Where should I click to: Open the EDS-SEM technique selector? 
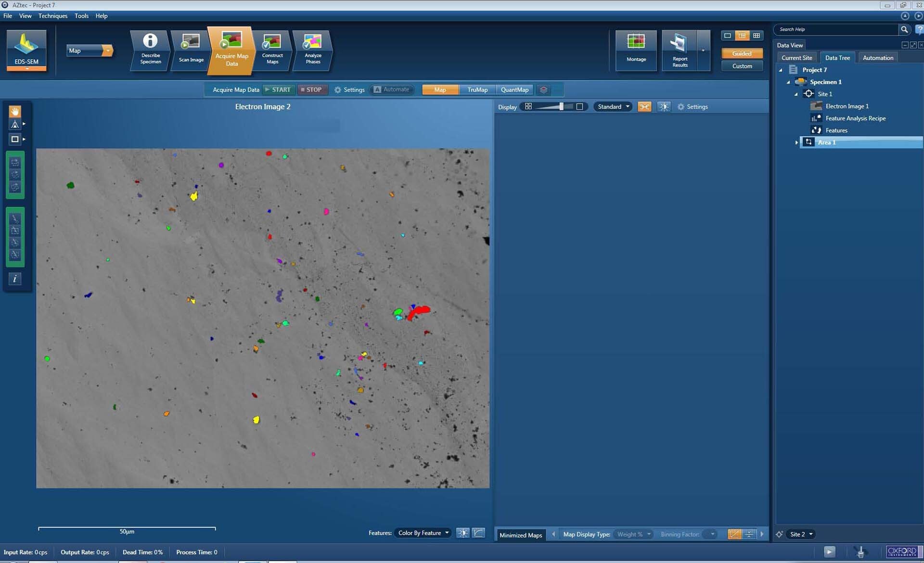pyautogui.click(x=26, y=51)
